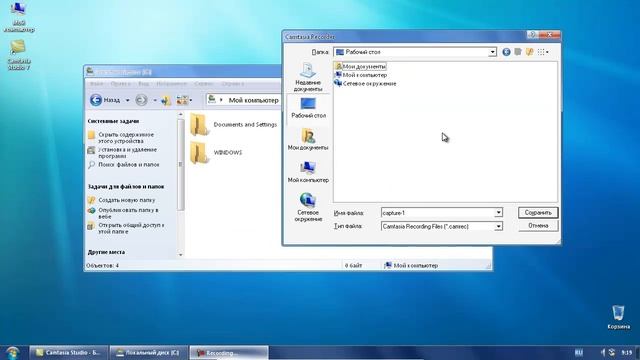This screenshot has width=640, height=360.
Task: Open the Файл menu in Explorer
Action: 96,84
